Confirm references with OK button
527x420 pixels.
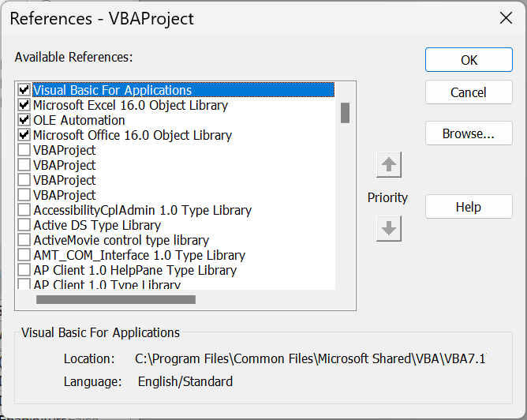click(469, 60)
